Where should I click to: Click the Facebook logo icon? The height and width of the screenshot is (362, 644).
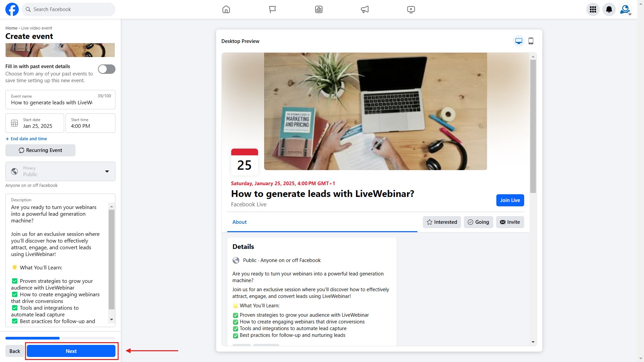click(x=12, y=9)
